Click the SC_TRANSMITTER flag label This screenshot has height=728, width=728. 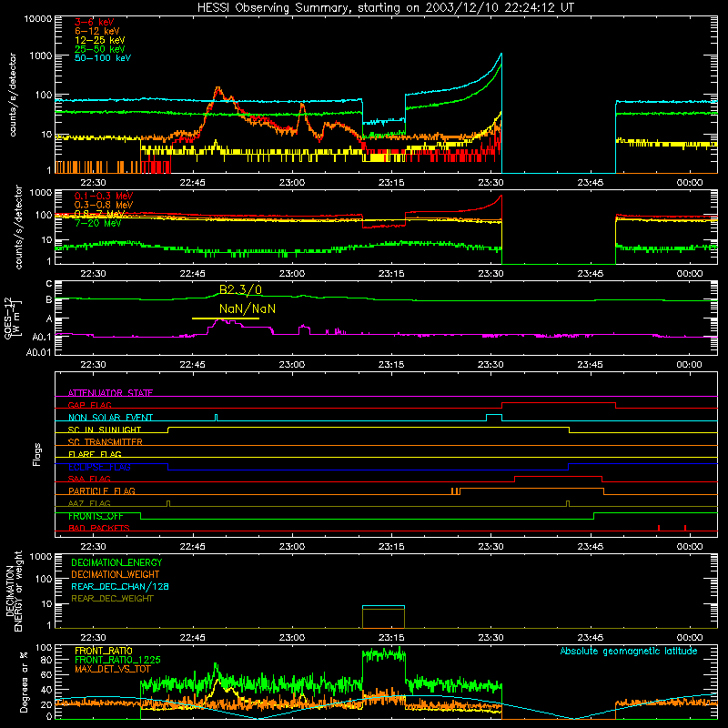pyautogui.click(x=106, y=441)
